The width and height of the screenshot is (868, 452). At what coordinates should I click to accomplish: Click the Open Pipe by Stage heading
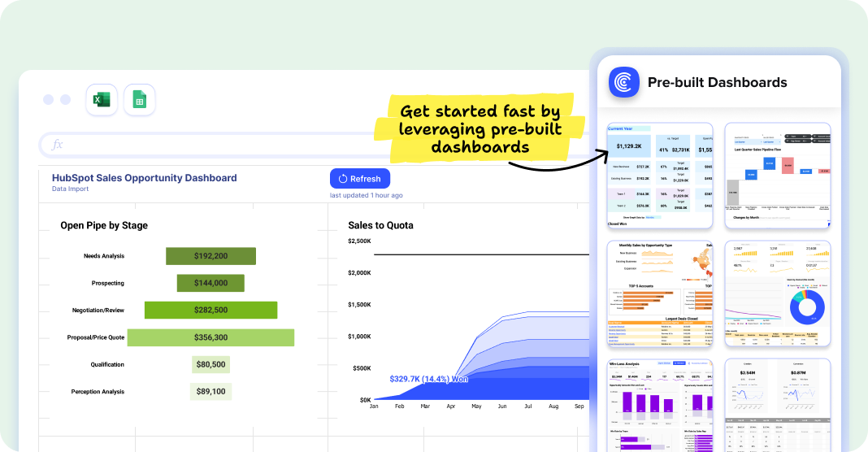coord(104,225)
